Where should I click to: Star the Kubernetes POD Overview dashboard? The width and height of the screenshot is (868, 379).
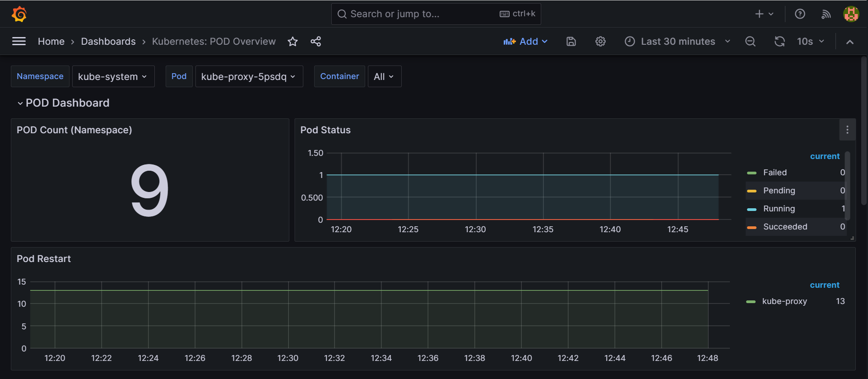pos(292,42)
